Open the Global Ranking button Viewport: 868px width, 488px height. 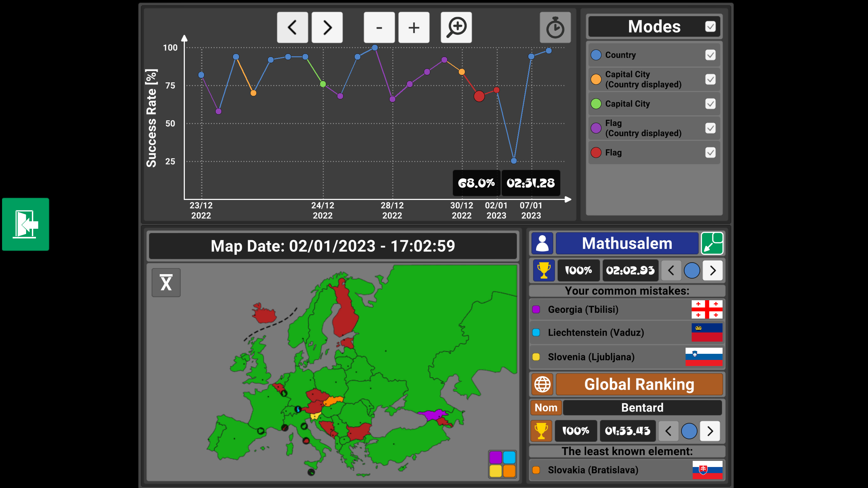pyautogui.click(x=639, y=384)
